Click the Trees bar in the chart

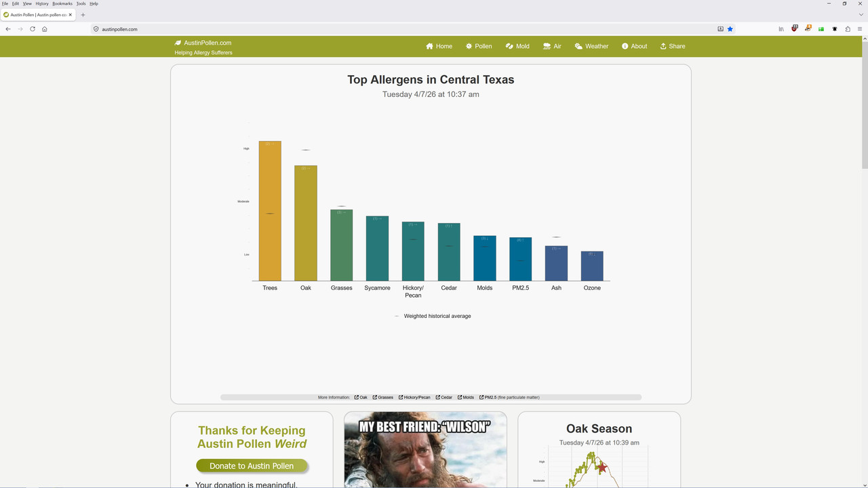click(270, 211)
